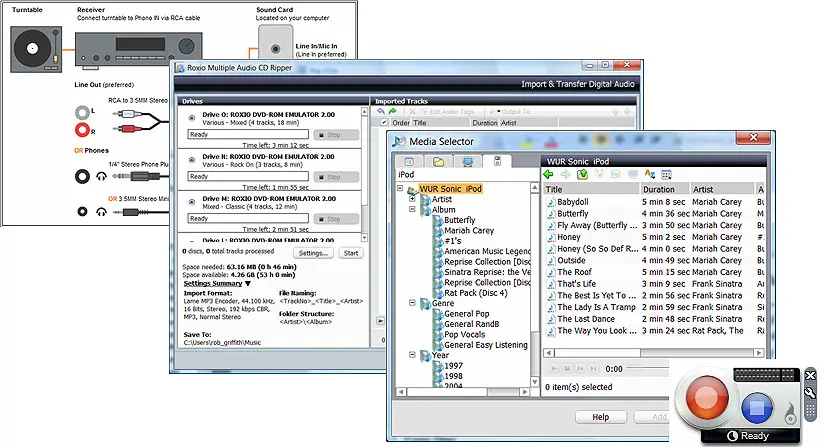Click the view options icon beside A-Z sort
The image size is (824, 447).
[x=667, y=175]
